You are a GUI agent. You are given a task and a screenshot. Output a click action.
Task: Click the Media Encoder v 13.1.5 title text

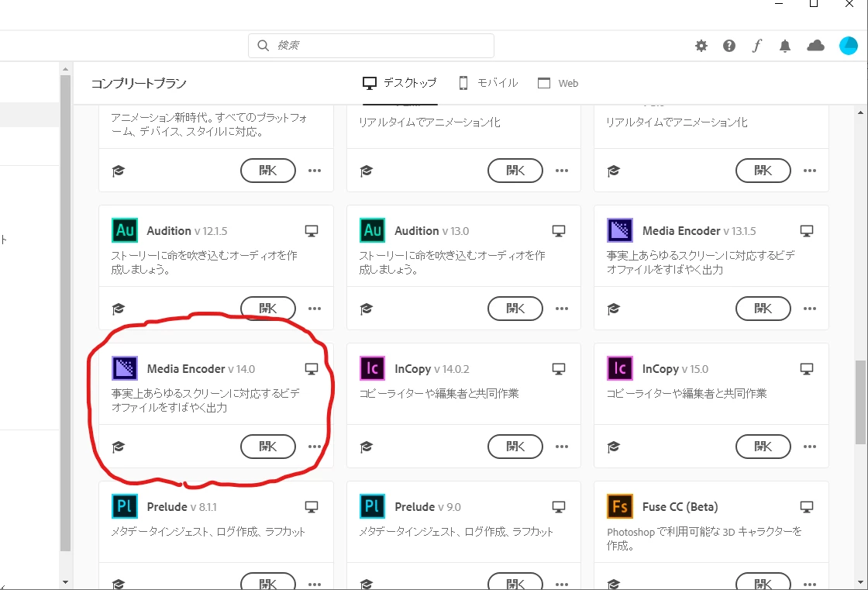point(698,231)
